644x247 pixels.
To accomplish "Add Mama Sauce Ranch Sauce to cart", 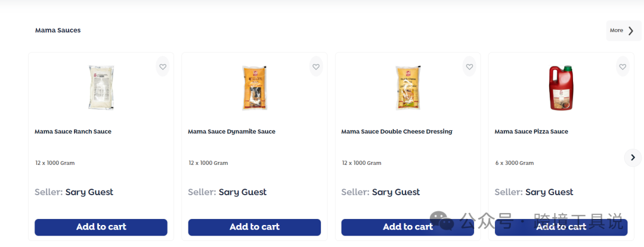I will (x=101, y=227).
